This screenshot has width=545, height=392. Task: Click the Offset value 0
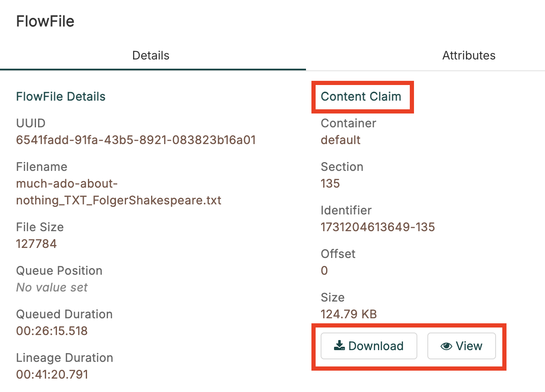pyautogui.click(x=324, y=271)
